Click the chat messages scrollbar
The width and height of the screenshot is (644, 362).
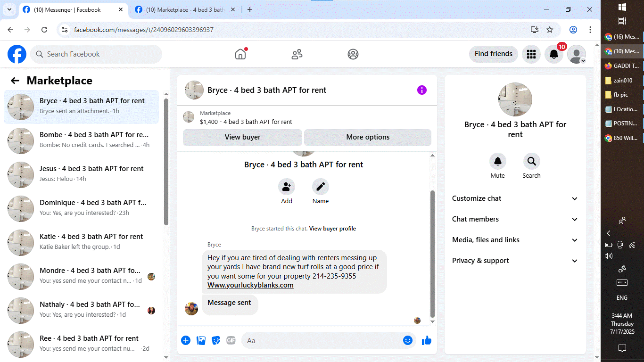coord(433,254)
